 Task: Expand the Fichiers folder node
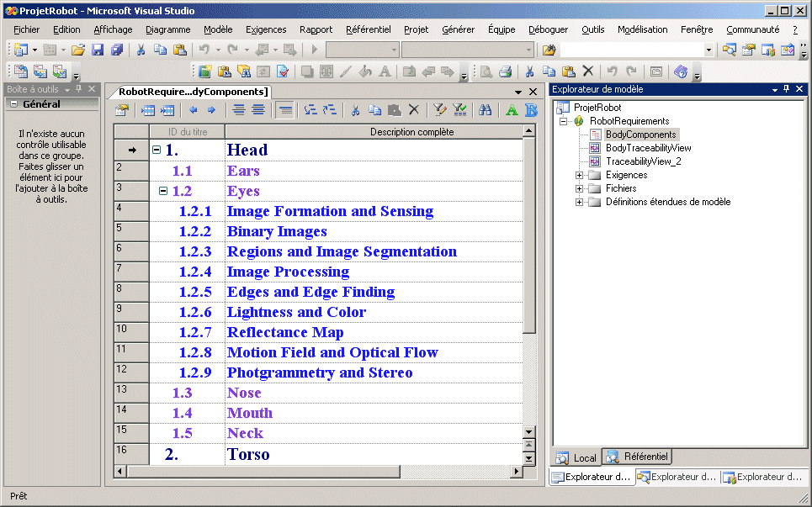click(579, 188)
